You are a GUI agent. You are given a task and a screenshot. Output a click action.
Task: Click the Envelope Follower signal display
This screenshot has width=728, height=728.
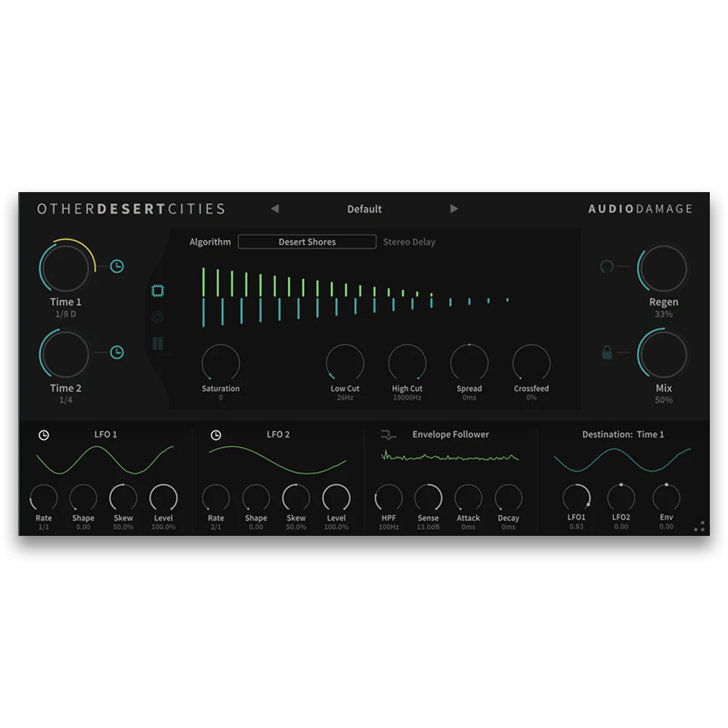[450, 457]
